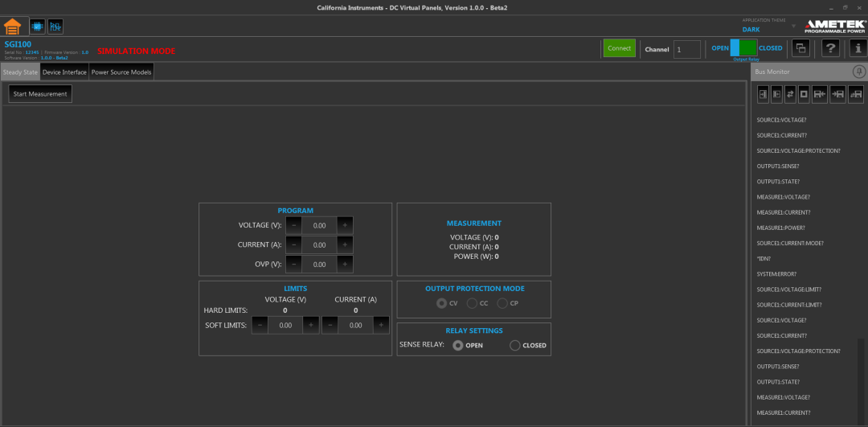Viewport: 868px width, 427px height.
Task: Click the cascade windows icon near Output Relay
Action: (800, 48)
